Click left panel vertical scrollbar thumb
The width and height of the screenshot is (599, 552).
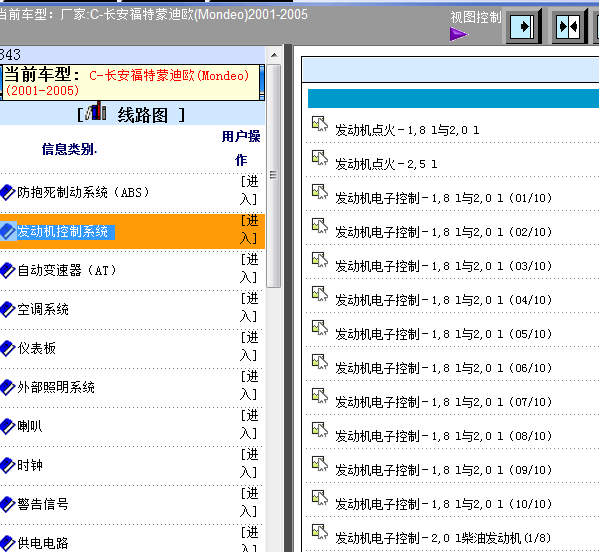[274, 175]
